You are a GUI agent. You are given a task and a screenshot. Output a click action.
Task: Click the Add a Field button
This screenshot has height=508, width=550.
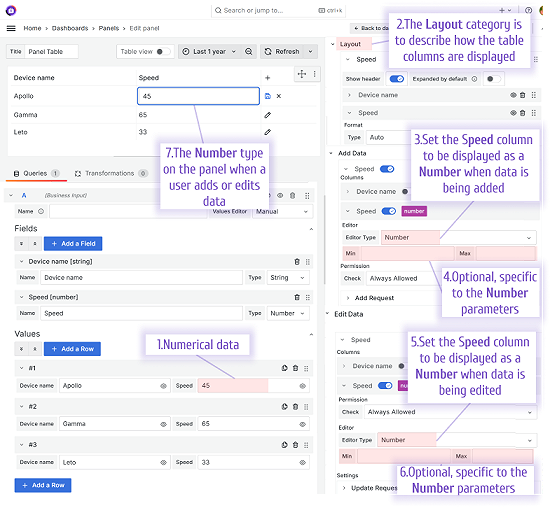pos(73,244)
